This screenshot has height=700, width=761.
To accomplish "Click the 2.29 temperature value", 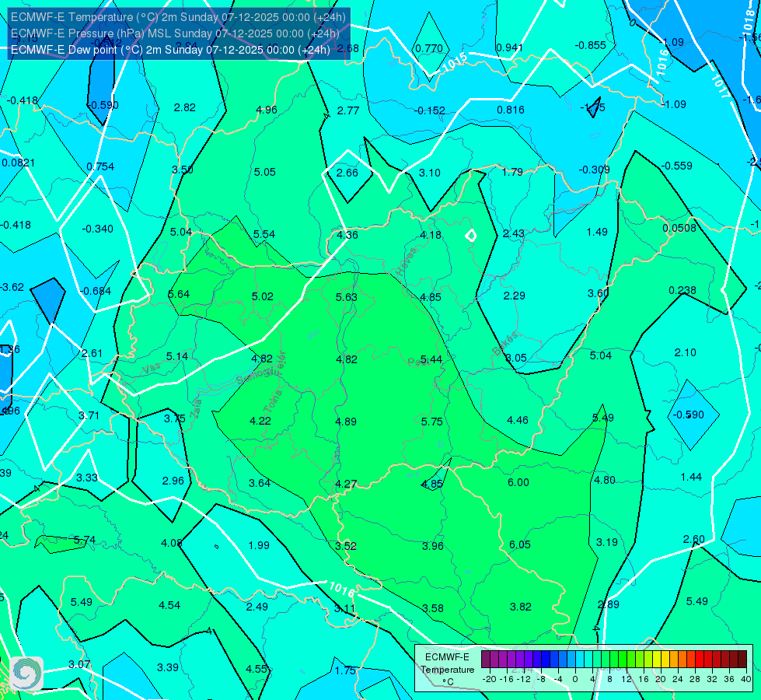I will pos(514,296).
